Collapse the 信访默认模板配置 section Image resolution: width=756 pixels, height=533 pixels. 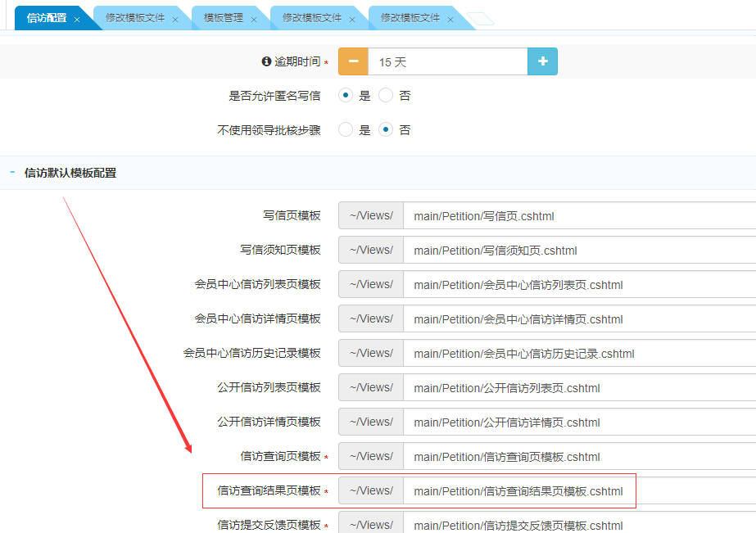pos(12,173)
